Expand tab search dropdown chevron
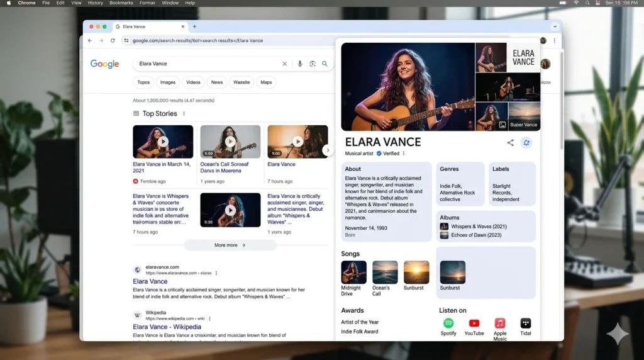644x360 pixels. click(555, 26)
